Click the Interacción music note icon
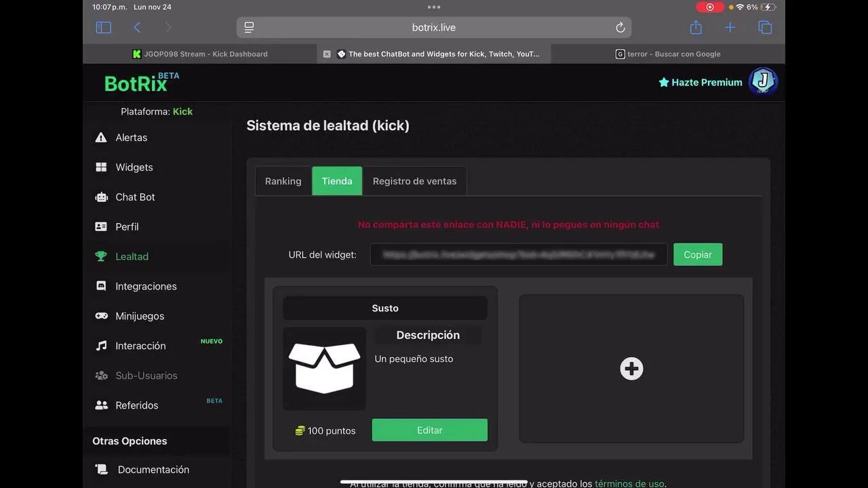Viewport: 868px width, 488px height. click(101, 346)
